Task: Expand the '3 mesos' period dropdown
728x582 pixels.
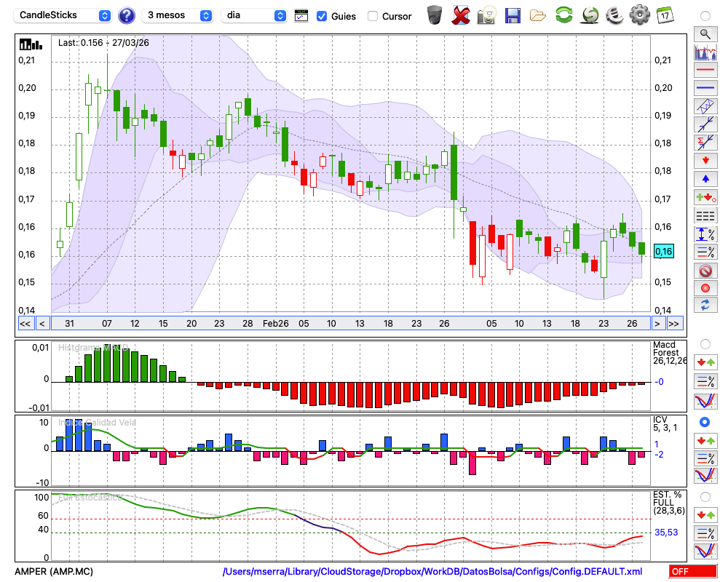Action: click(x=177, y=15)
